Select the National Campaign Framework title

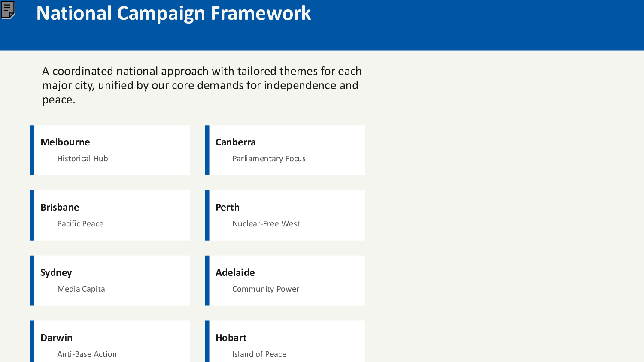(173, 13)
